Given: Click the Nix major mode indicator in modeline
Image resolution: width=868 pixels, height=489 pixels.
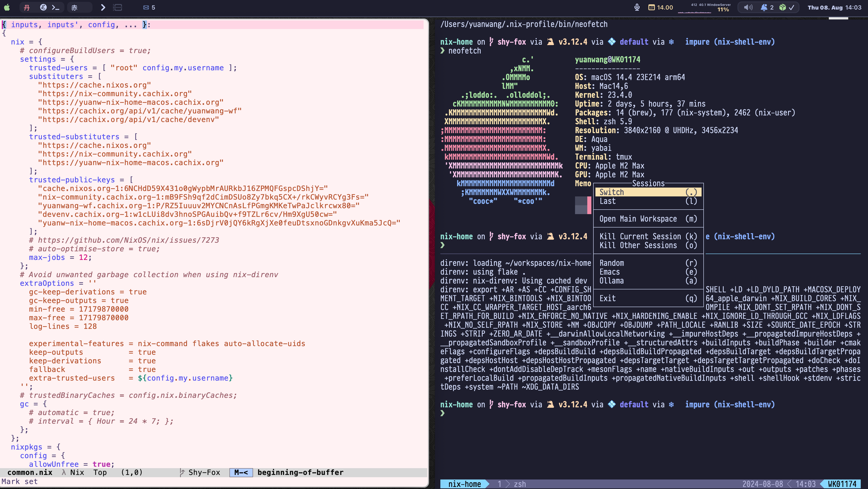Looking at the screenshot, I should click(77, 472).
